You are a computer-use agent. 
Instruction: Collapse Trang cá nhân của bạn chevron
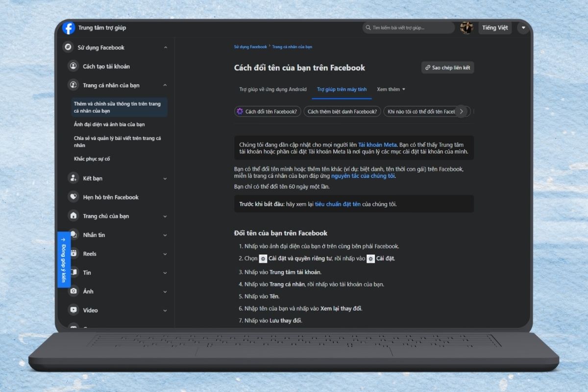pos(165,85)
